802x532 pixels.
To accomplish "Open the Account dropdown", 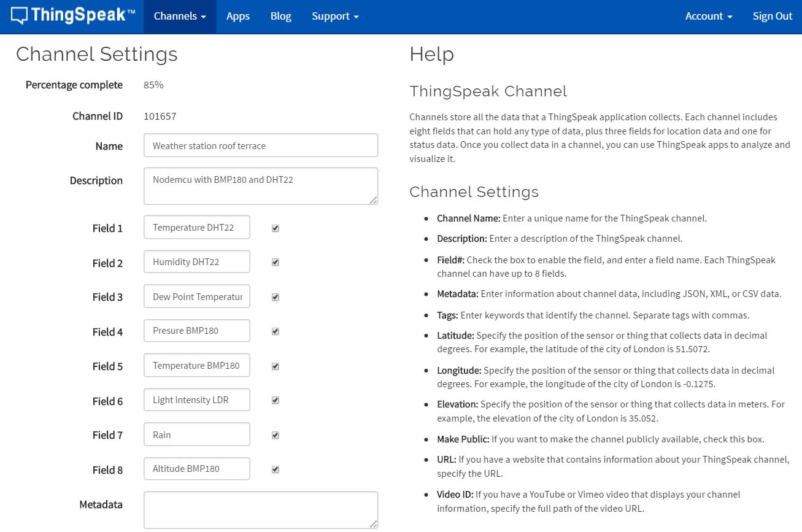I will point(709,17).
